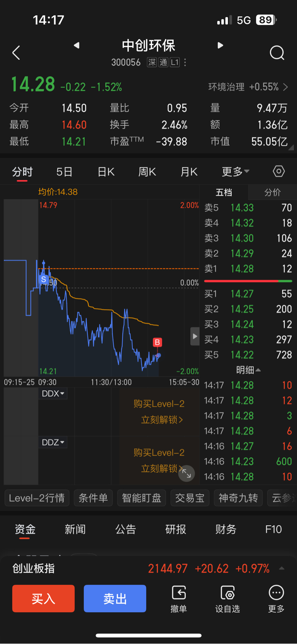Viewport: 297px width, 644px height.
Task: Open the 公告 announcements tab
Action: click(126, 529)
